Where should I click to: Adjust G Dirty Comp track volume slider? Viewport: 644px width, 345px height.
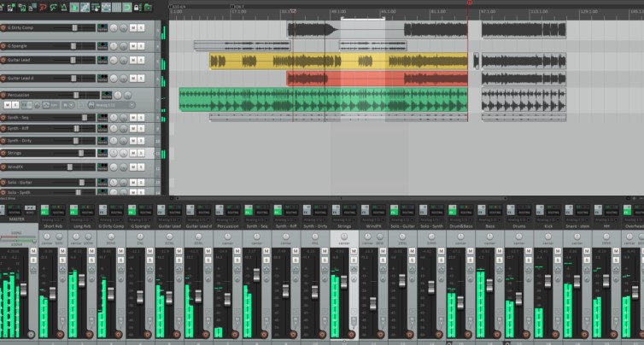point(74,28)
